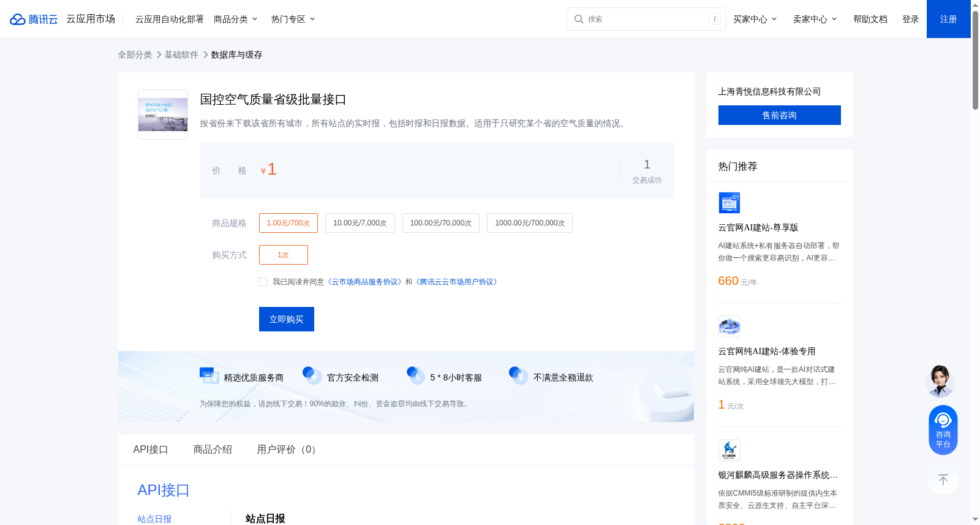Viewport: 980px width, 525px height.
Task: Check the agreement consent checkbox
Action: click(x=263, y=282)
